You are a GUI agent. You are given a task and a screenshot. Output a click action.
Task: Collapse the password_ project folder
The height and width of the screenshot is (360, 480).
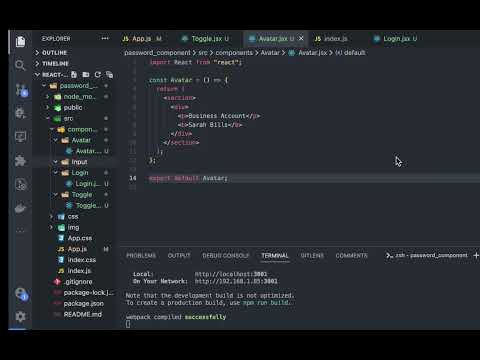75,86
